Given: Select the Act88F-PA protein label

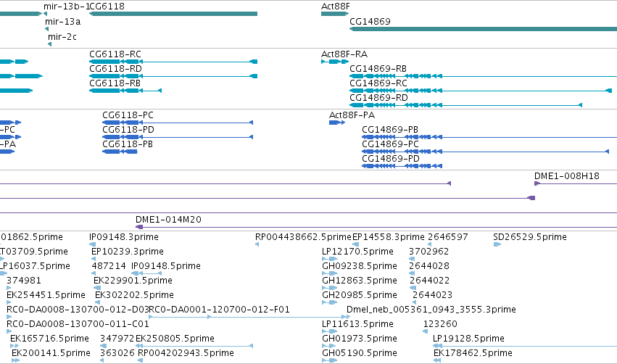Looking at the screenshot, I should pos(352,115).
